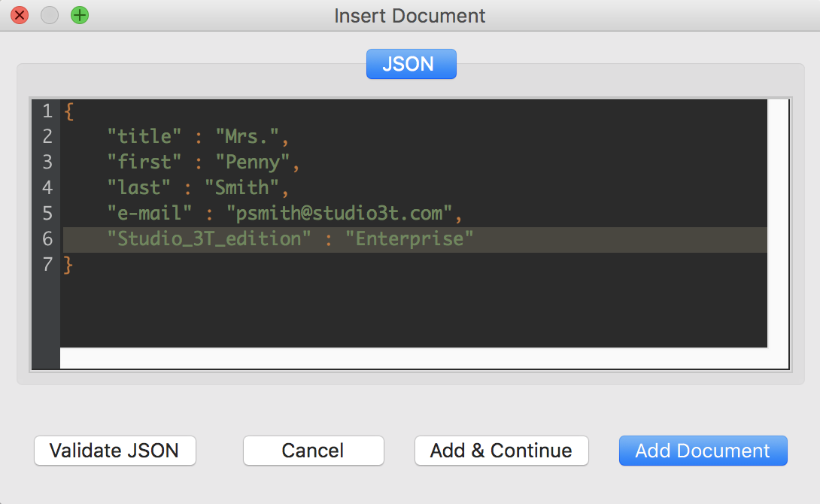The height and width of the screenshot is (504, 820).
Task: Click the closing curly brace on line 7
Action: click(x=69, y=265)
